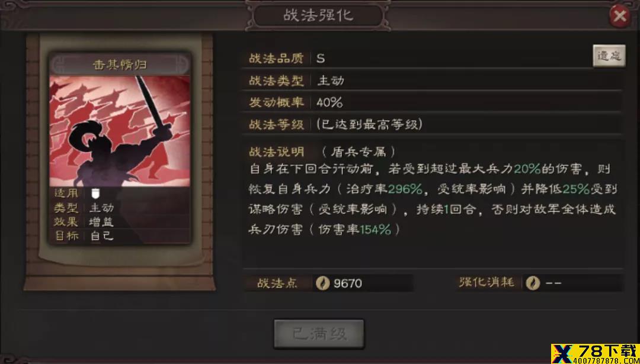Tap the 强化消耗 cost value field

(x=572, y=283)
